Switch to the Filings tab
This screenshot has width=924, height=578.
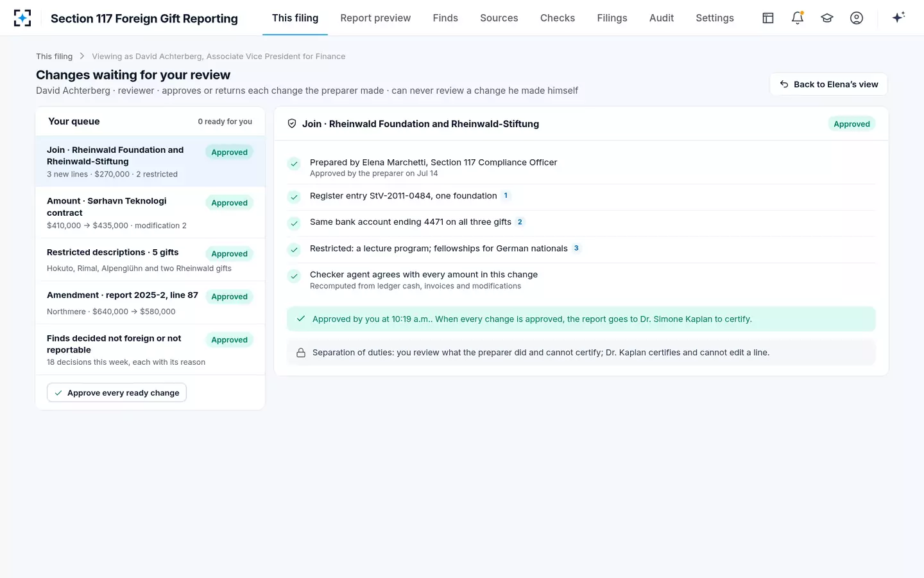tap(612, 18)
